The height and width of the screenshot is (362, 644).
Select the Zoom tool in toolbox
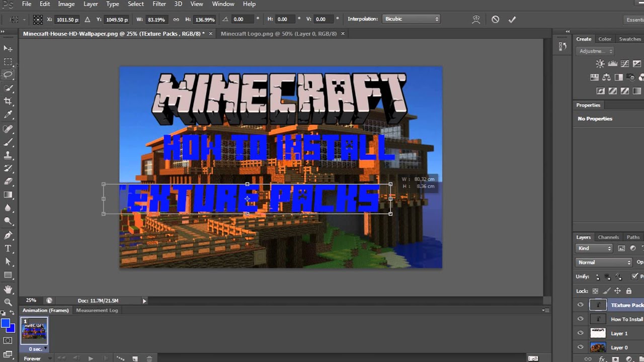(x=8, y=302)
